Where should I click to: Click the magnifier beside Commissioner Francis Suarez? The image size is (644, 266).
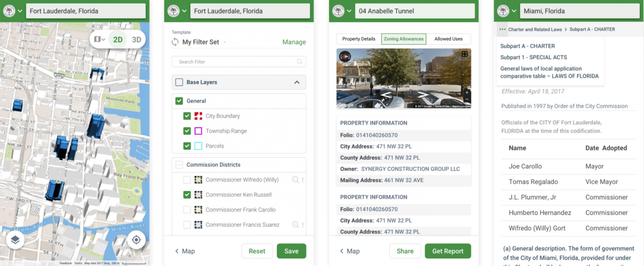point(295,225)
